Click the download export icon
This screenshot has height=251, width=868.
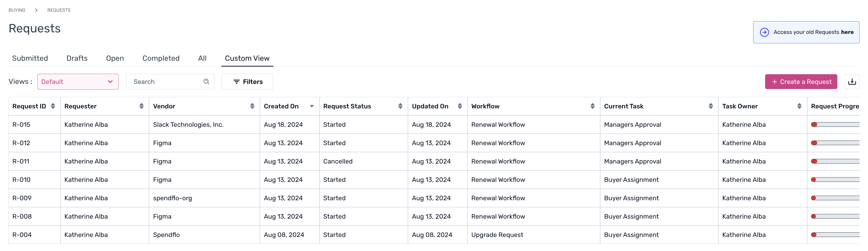point(852,82)
